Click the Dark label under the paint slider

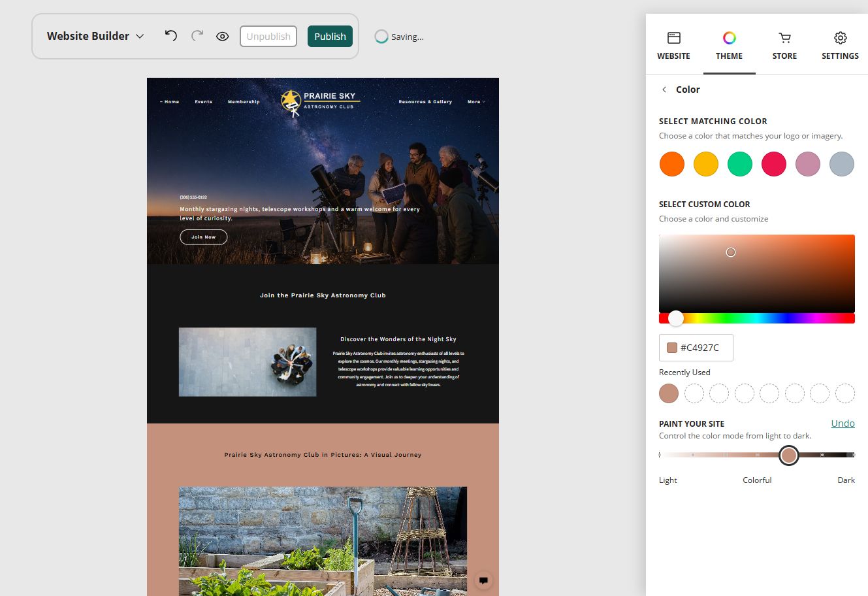[x=846, y=480]
